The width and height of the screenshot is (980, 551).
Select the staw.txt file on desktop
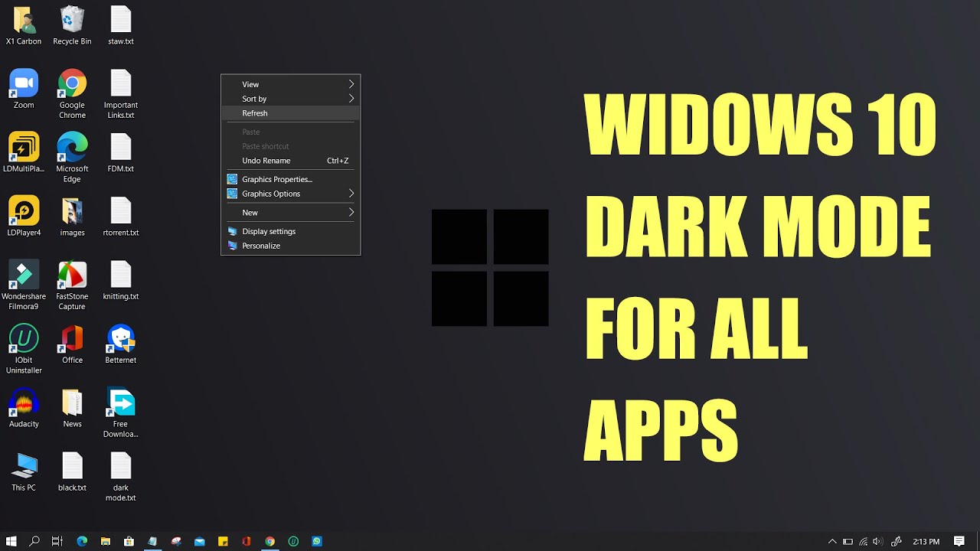coord(121,25)
